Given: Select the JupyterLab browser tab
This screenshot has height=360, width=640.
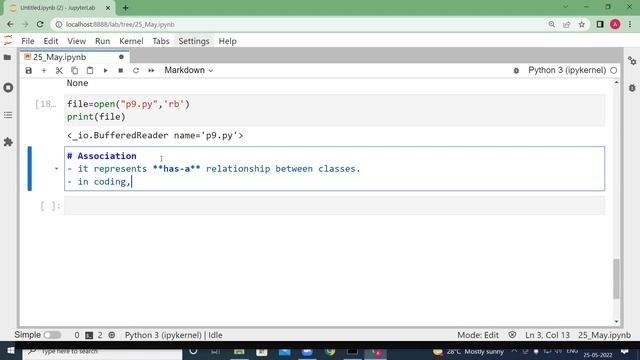Looking at the screenshot, I should pos(59,8).
